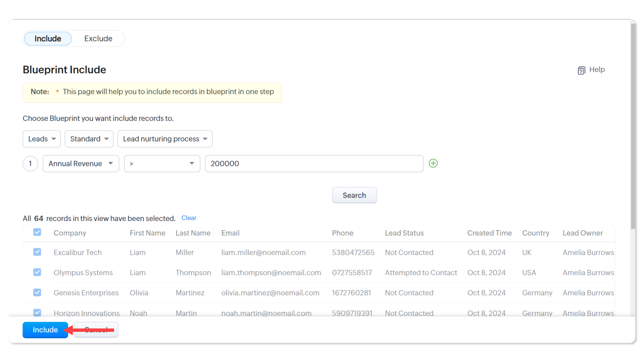Click the green add criteria plus icon
This screenshot has width=644, height=362.
coord(433,163)
